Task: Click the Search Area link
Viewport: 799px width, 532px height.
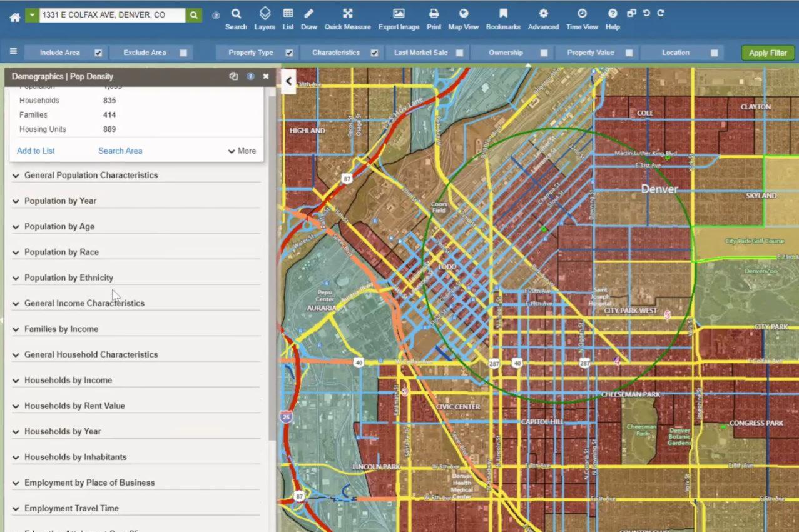Action: coord(120,151)
